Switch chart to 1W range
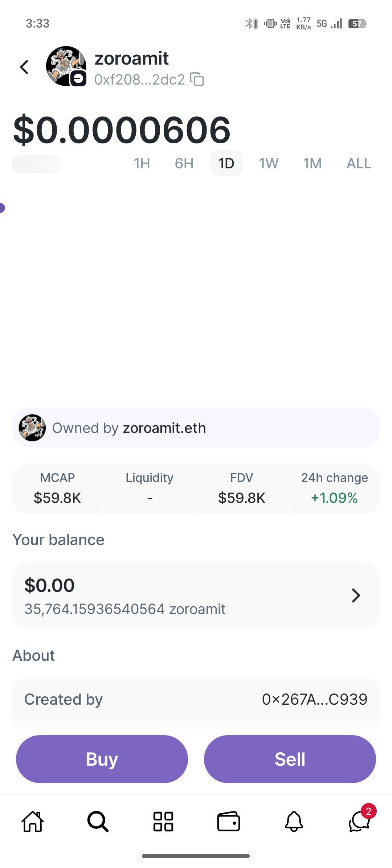Image resolution: width=392 pixels, height=868 pixels. click(x=269, y=163)
